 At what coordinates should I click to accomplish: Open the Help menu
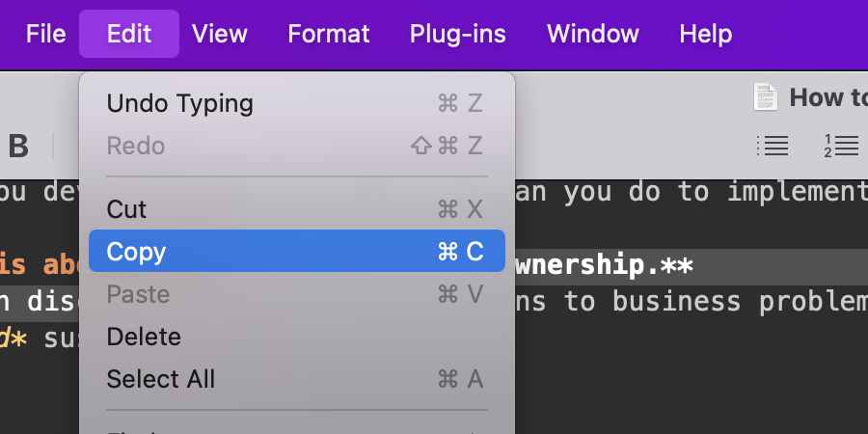pyautogui.click(x=706, y=34)
